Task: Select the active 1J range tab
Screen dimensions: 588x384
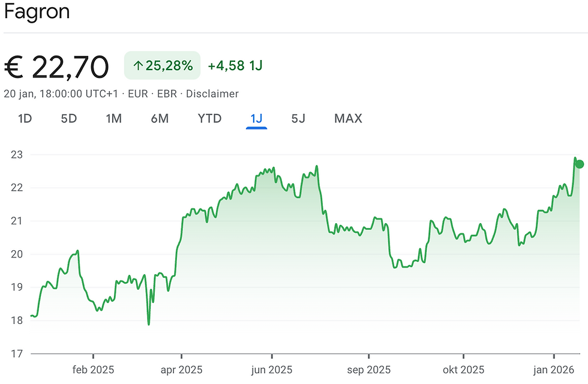Action: point(257,119)
